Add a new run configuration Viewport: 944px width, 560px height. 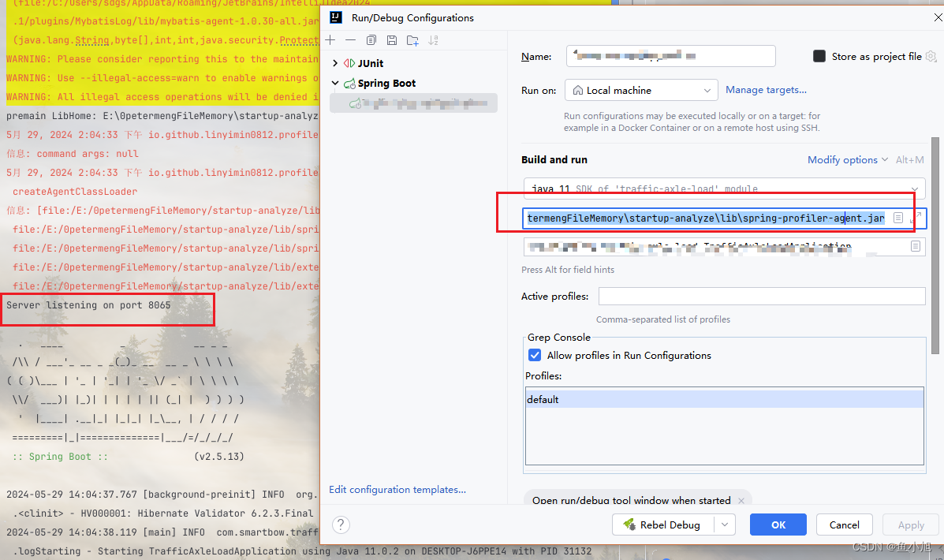(330, 40)
